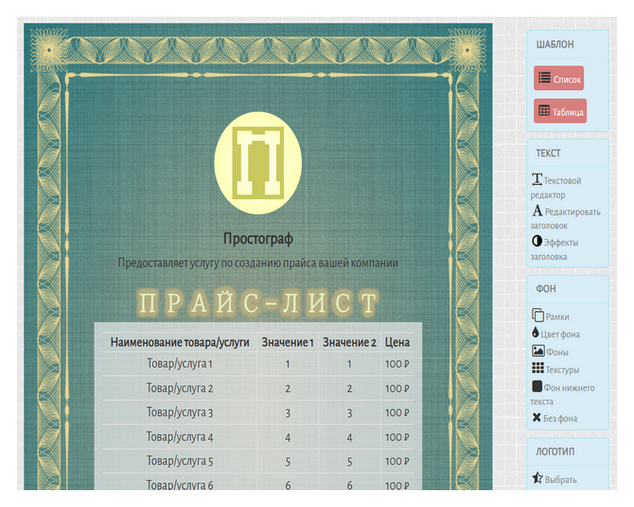Click the ФОН panel header
Image resolution: width=634 pixels, height=507 pixels.
tap(567, 289)
